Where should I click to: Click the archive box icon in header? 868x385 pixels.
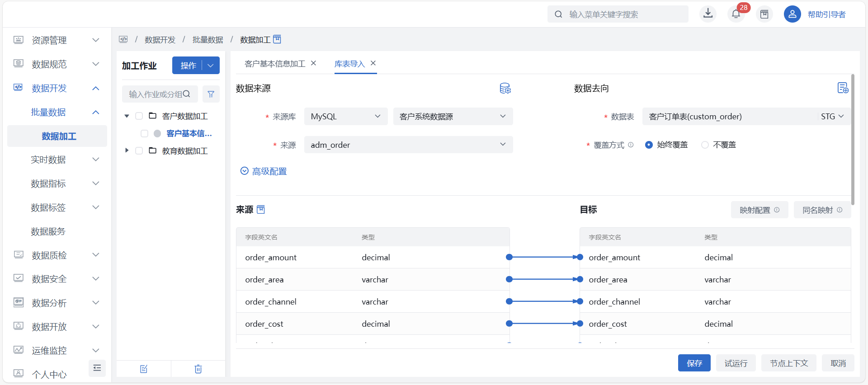tap(764, 14)
